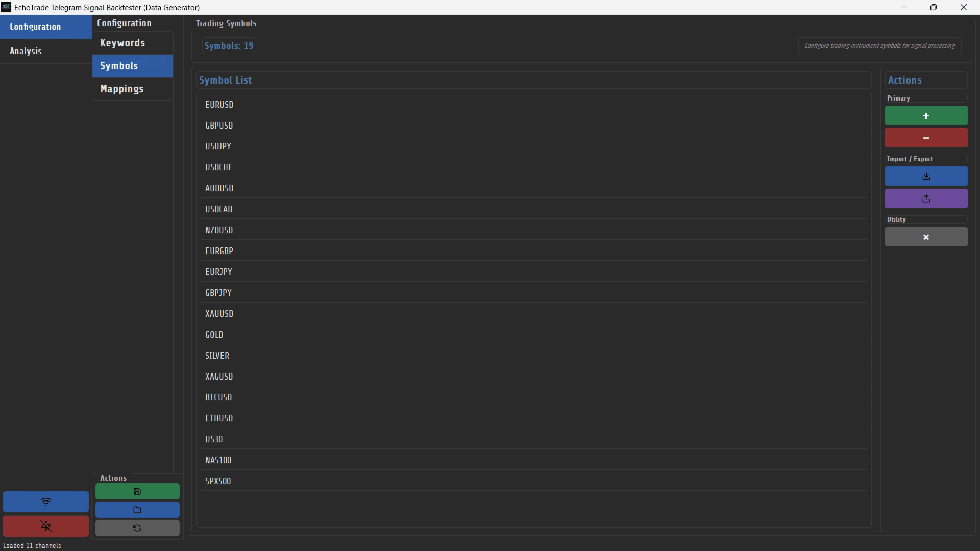Switch to the Analysis tab
The width and height of the screenshot is (980, 551).
tap(46, 51)
